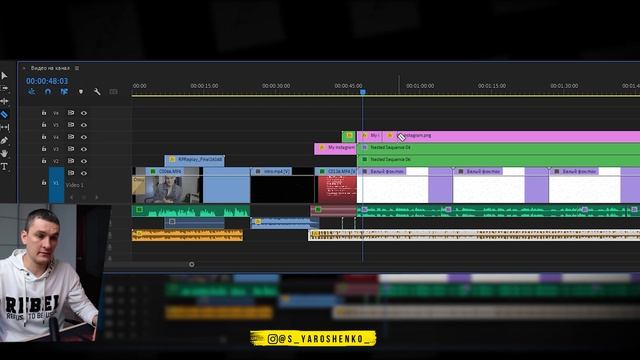Screen dimensions: 640x360
Task: Select the intro.mp4 [V] clip
Action: click(x=282, y=185)
